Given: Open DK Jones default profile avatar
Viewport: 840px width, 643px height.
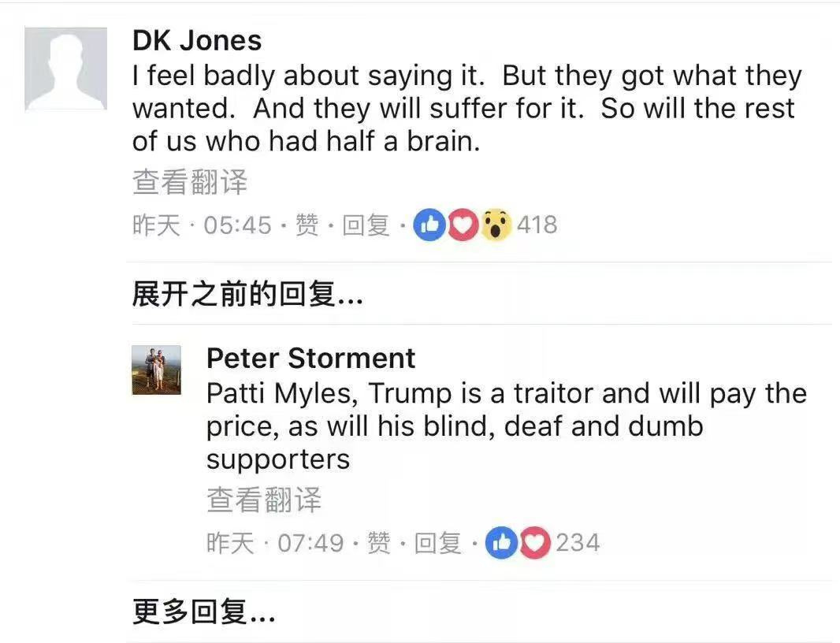Looking at the screenshot, I should coord(66,69).
